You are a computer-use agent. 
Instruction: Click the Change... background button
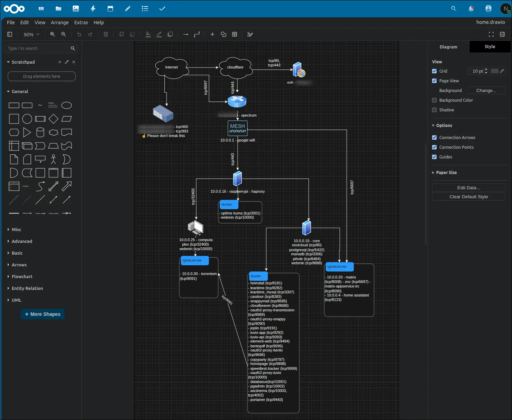point(486,90)
